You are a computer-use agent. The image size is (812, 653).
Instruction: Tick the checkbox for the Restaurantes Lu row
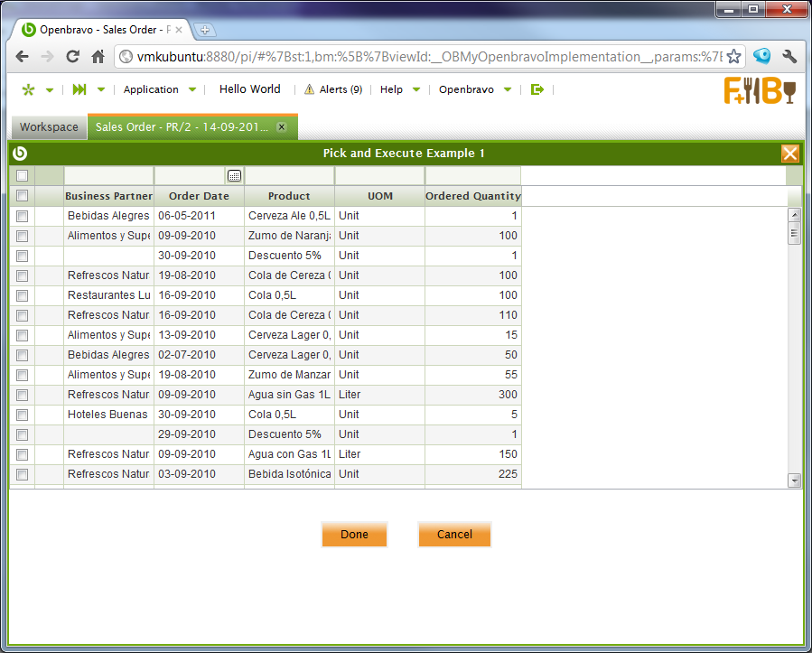coord(23,295)
